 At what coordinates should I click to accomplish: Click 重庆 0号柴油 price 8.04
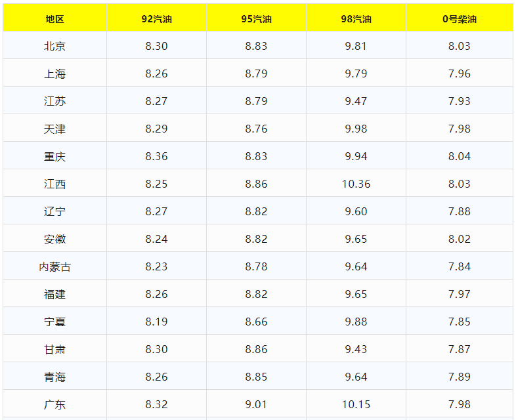pyautogui.click(x=460, y=157)
